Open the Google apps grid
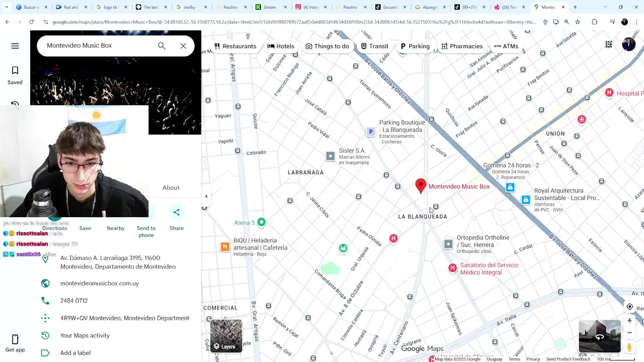Viewport: 644px width, 362px height. pyautogui.click(x=609, y=45)
